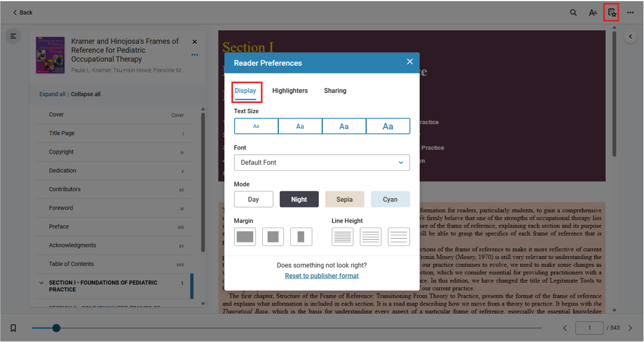Image resolution: width=644 pixels, height=342 pixels.
Task: Switch reading mode to Day
Action: (253, 199)
